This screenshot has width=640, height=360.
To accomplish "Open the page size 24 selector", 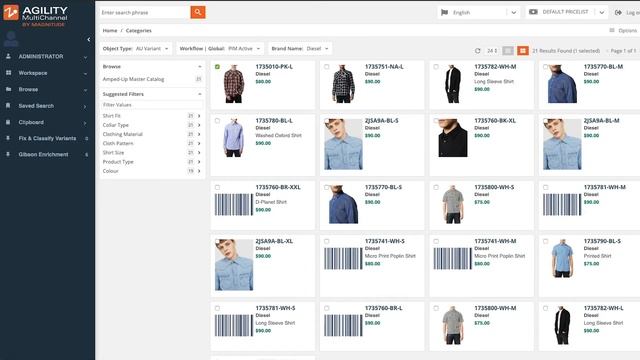I will tap(492, 51).
